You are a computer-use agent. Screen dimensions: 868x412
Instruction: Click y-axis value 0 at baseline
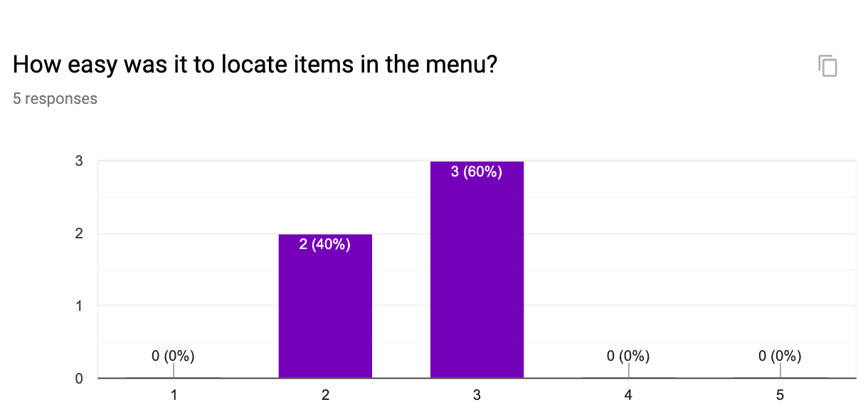79,379
